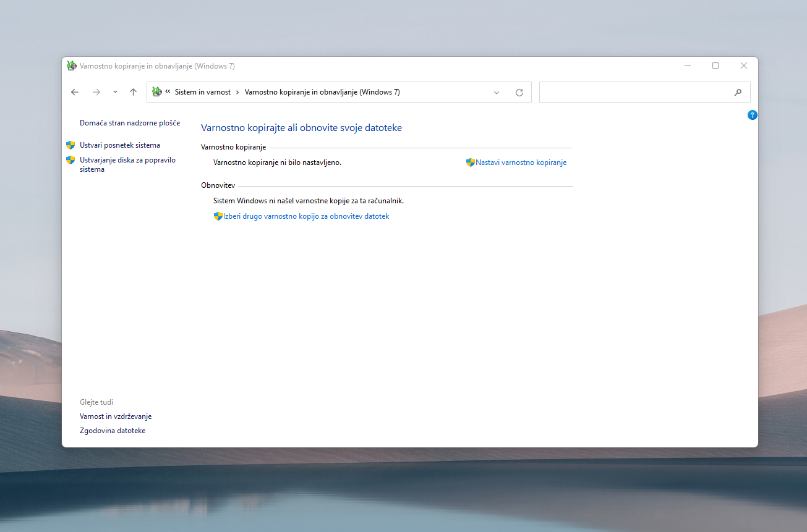Screen dimensions: 807x532
Task: Focus the Control Panel search field
Action: click(x=637, y=92)
